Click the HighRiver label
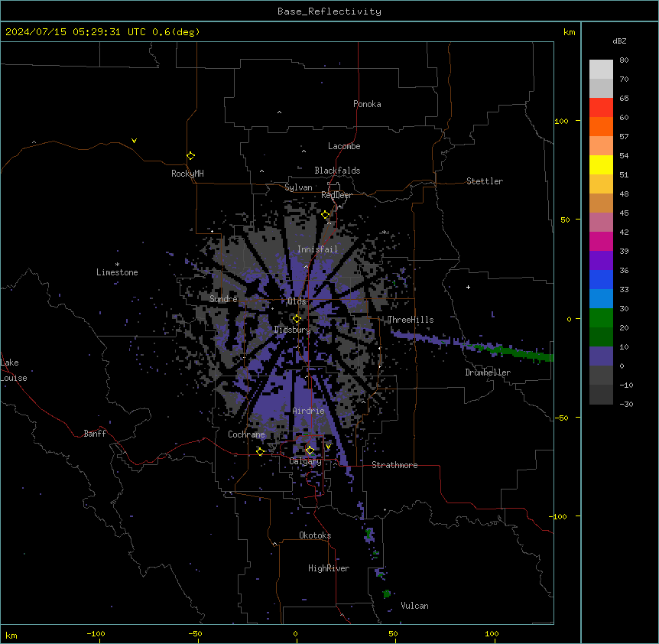 [329, 568]
